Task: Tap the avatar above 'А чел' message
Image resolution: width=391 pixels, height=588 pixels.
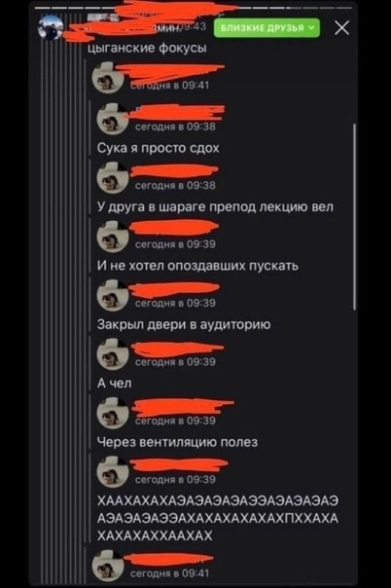Action: click(x=113, y=354)
